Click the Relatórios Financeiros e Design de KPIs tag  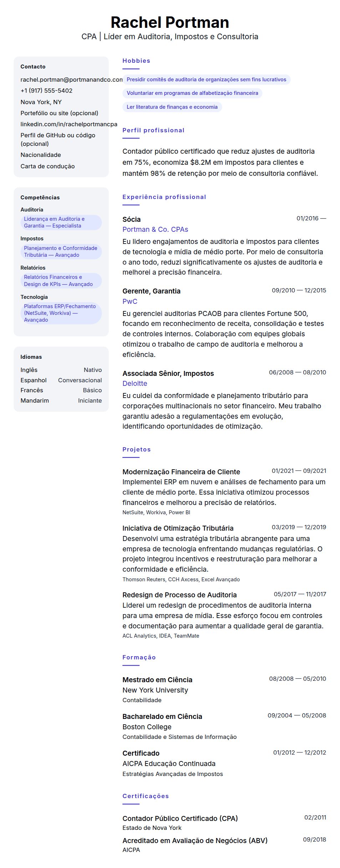pyautogui.click(x=61, y=281)
